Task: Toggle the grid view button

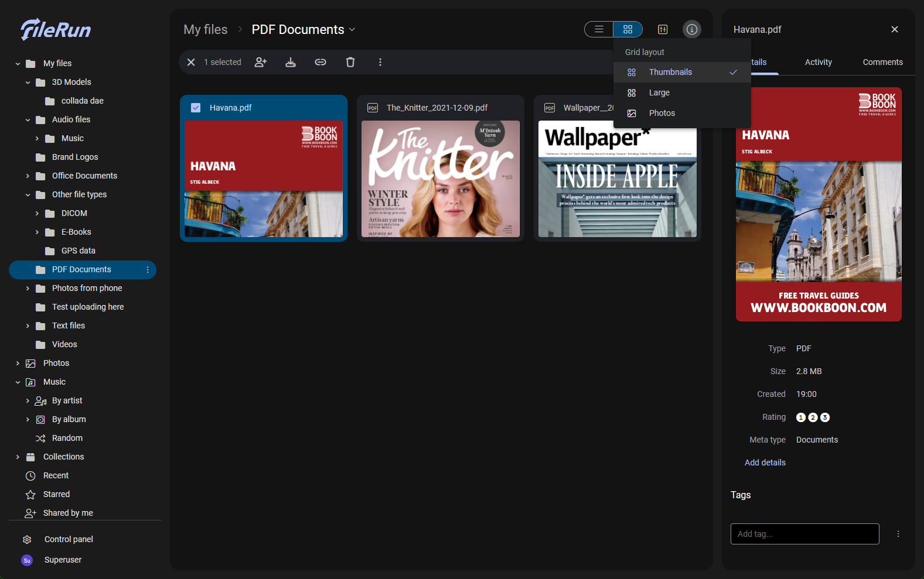Action: [x=628, y=29]
